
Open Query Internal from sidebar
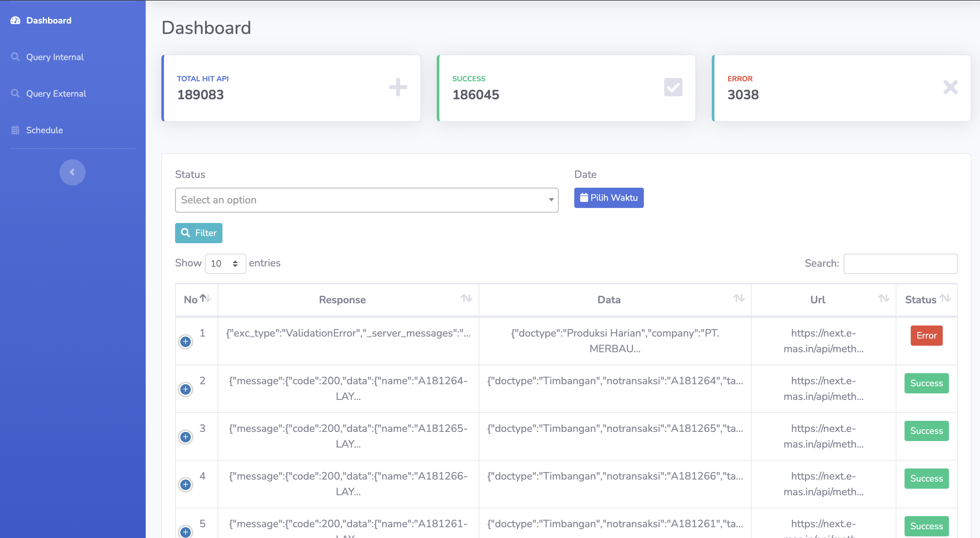[x=55, y=57]
